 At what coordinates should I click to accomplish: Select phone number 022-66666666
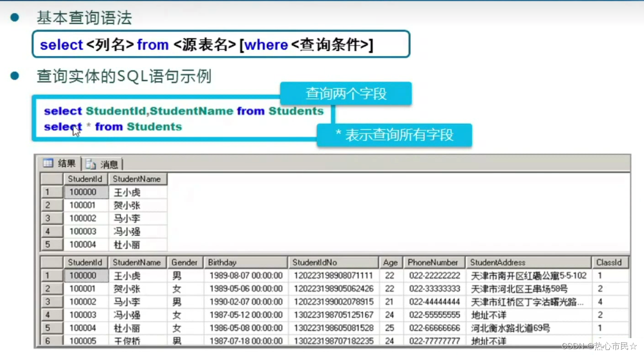tap(434, 328)
